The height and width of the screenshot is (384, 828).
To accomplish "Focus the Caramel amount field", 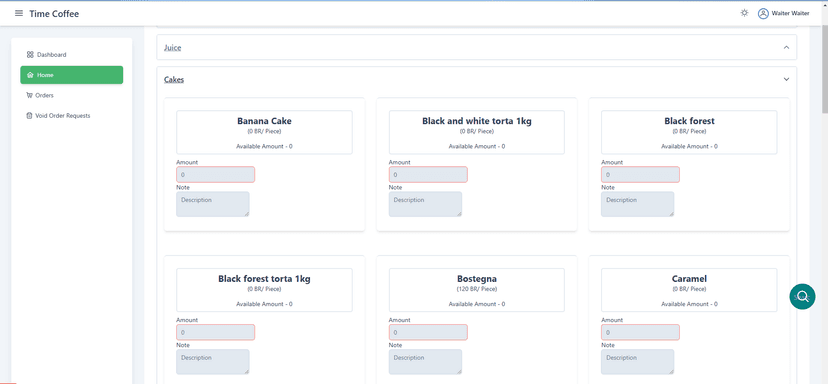I will [640, 332].
